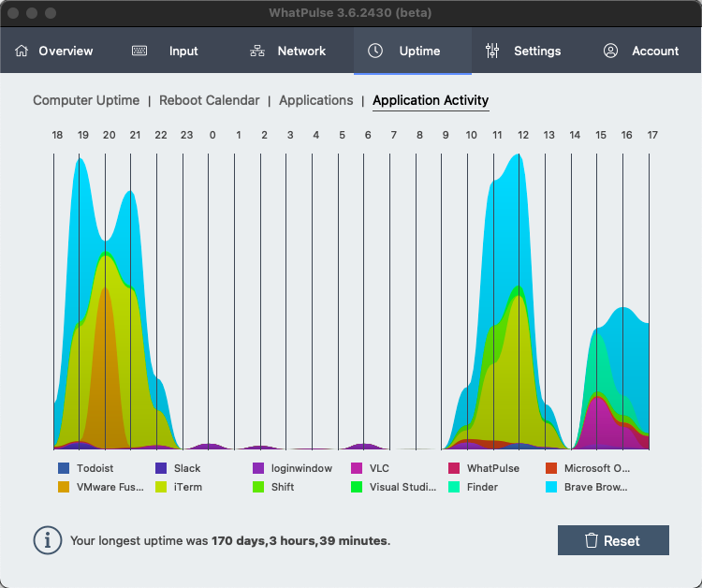The height and width of the screenshot is (588, 702).
Task: Click the VMware Fusion orange legend swatch
Action: 64,487
